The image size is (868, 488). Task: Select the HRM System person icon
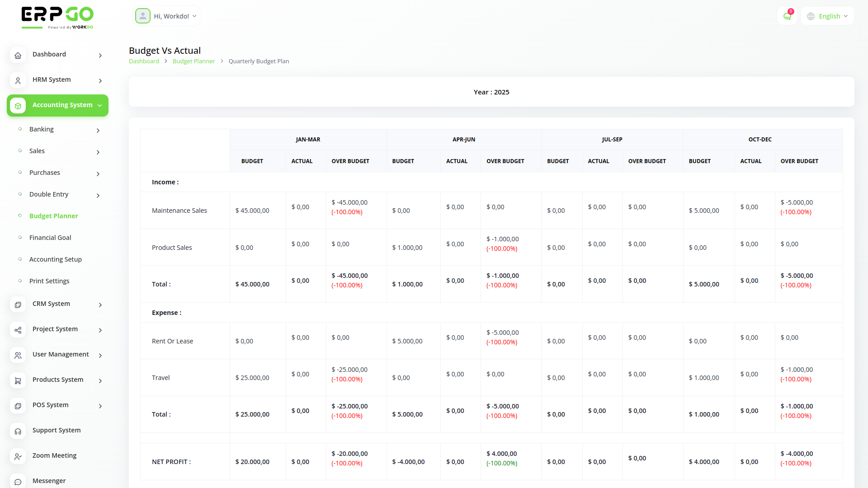click(18, 80)
